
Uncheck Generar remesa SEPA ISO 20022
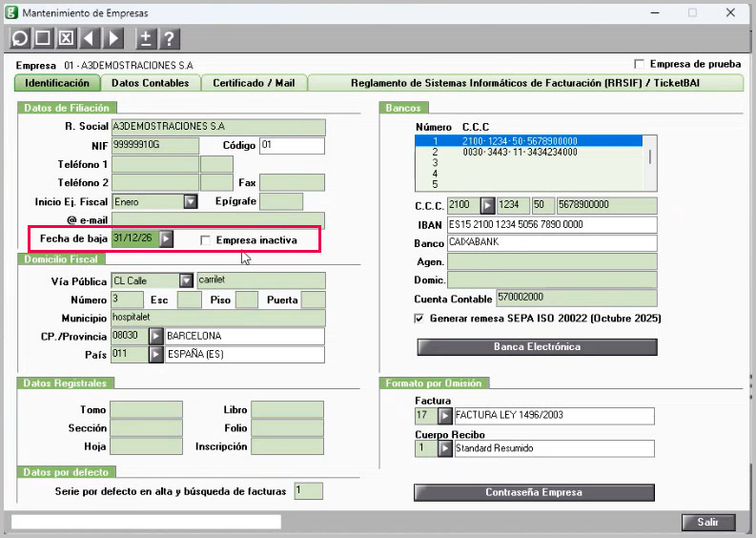coord(419,319)
